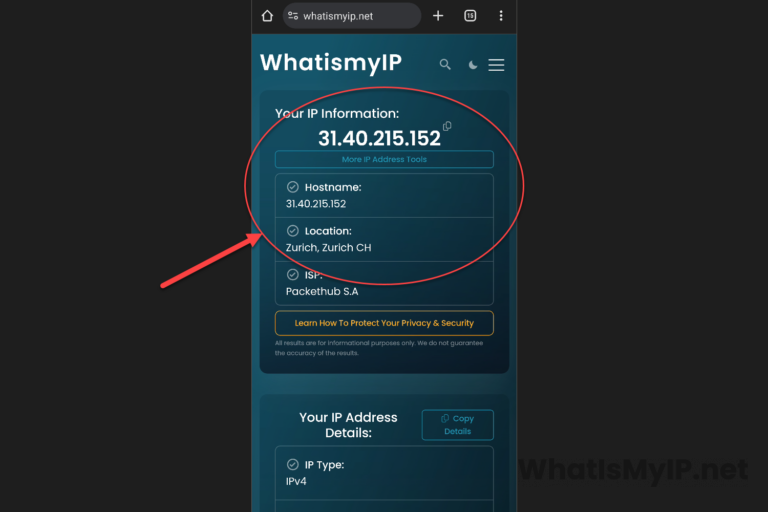Viewport: 768px width, 512px height.
Task: Open the hamburger navigation menu
Action: (496, 65)
